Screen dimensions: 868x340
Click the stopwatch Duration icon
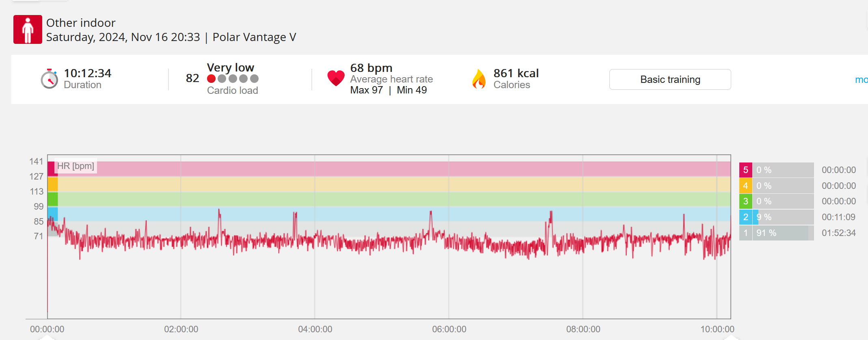[50, 79]
